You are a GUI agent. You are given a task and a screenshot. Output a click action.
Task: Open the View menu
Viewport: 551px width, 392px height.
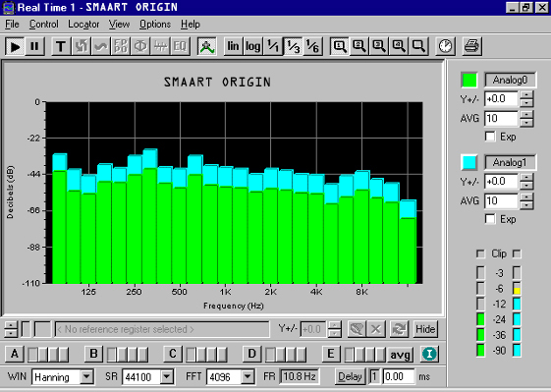[119, 25]
